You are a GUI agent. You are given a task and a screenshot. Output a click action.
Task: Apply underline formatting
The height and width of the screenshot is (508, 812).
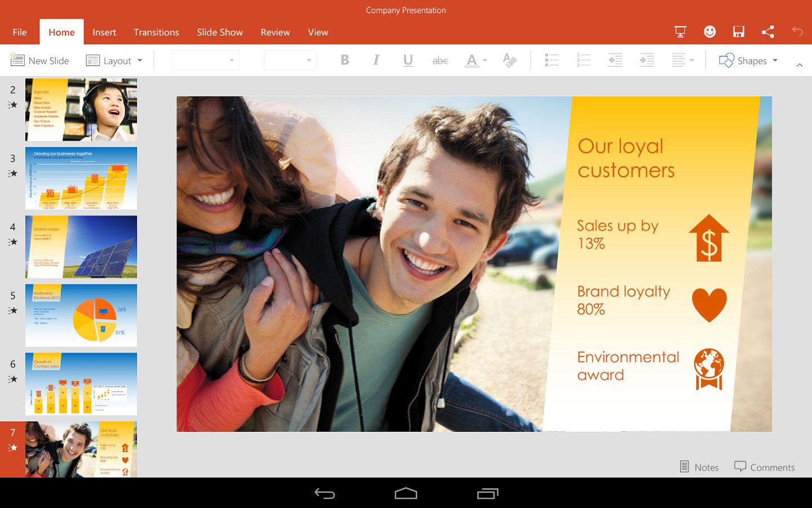tap(408, 60)
